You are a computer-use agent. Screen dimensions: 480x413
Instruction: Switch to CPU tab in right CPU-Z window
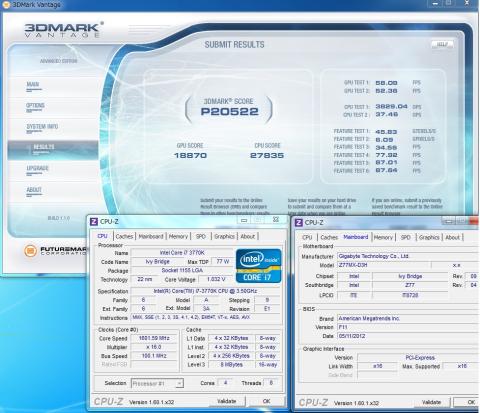point(307,237)
